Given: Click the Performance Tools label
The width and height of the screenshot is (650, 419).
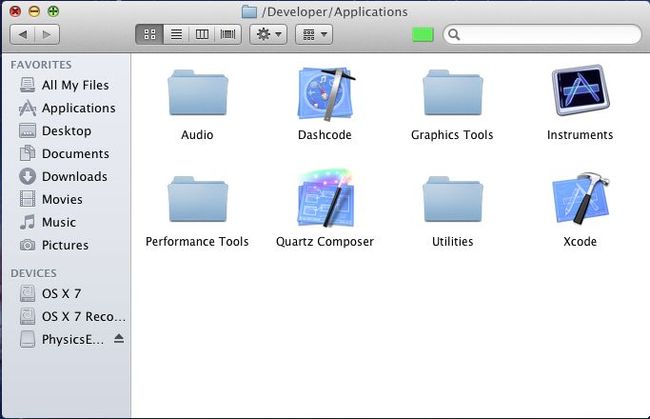Looking at the screenshot, I should point(197,242).
